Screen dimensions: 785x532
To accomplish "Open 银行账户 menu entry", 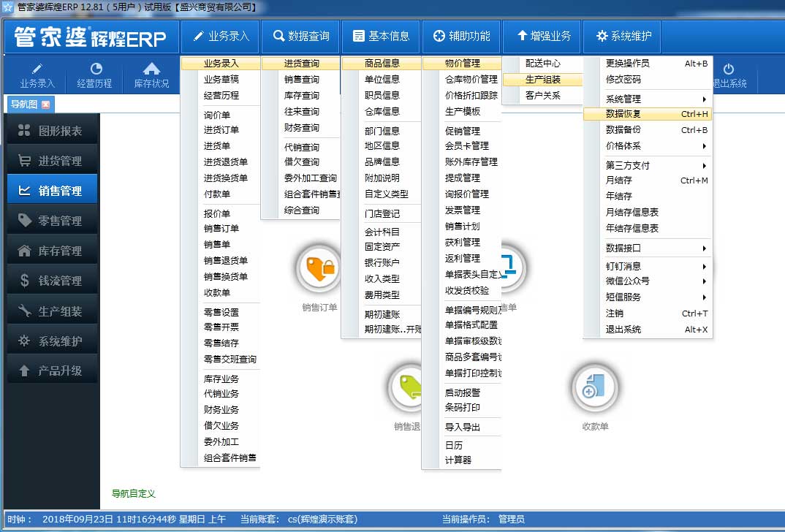I will [x=382, y=263].
